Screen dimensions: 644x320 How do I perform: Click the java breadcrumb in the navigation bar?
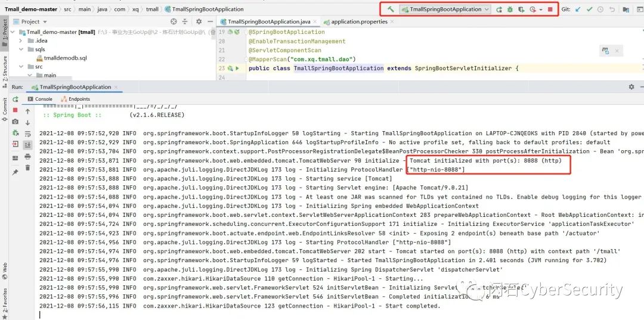tap(103, 9)
